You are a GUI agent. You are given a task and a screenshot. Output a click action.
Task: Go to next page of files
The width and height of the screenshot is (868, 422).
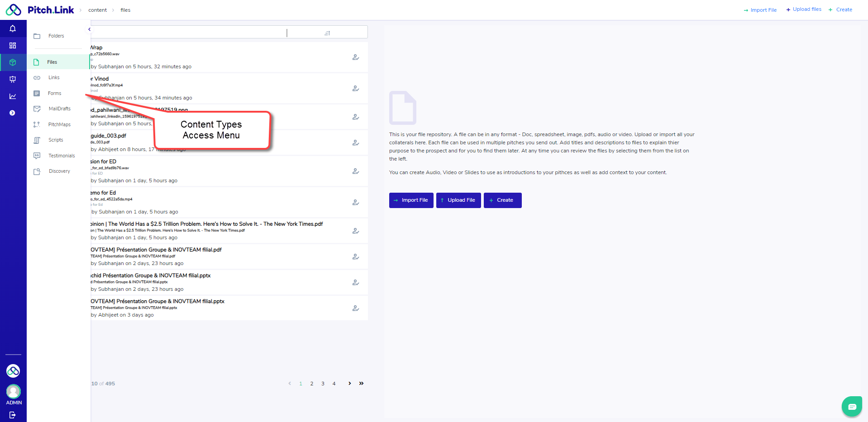(x=349, y=384)
